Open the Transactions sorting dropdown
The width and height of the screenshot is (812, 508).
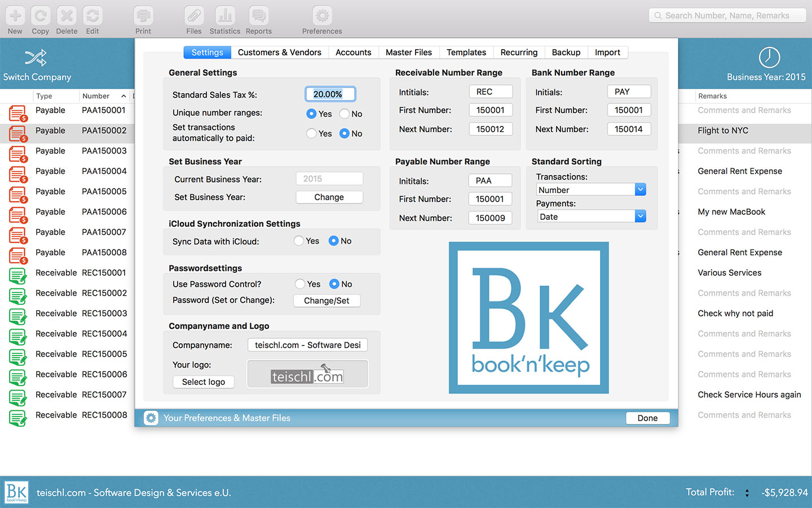[591, 190]
